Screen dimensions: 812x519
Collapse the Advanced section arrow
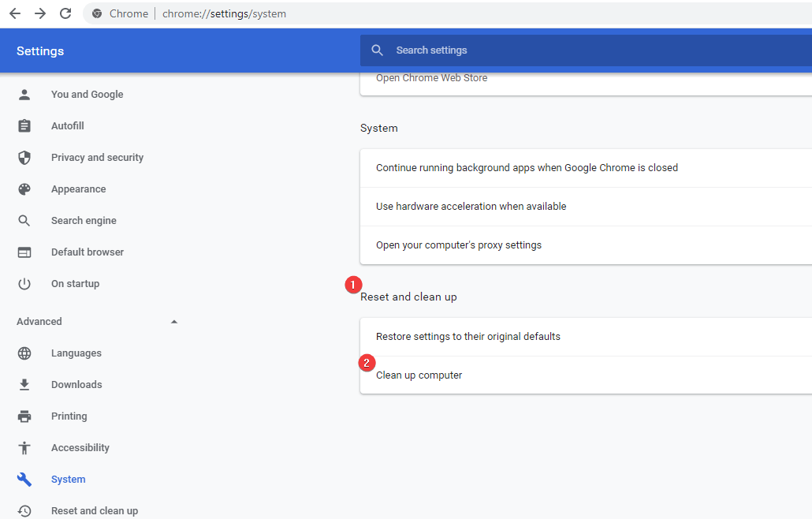click(x=174, y=322)
